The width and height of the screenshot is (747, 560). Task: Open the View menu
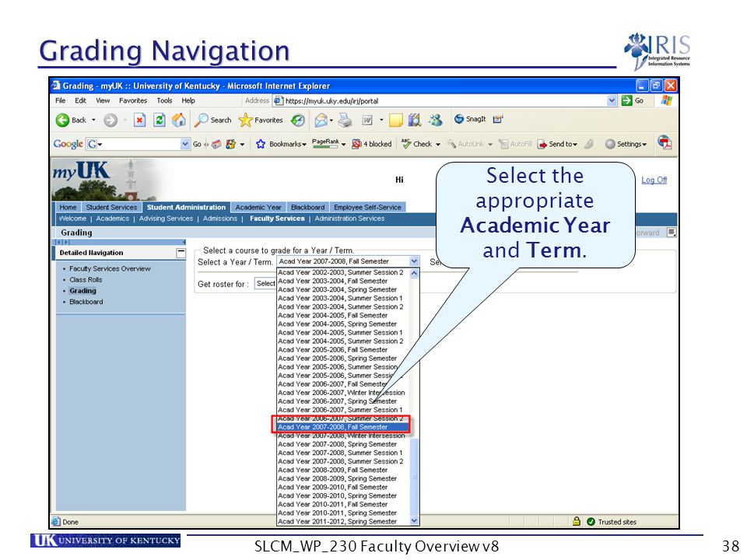coord(103,100)
